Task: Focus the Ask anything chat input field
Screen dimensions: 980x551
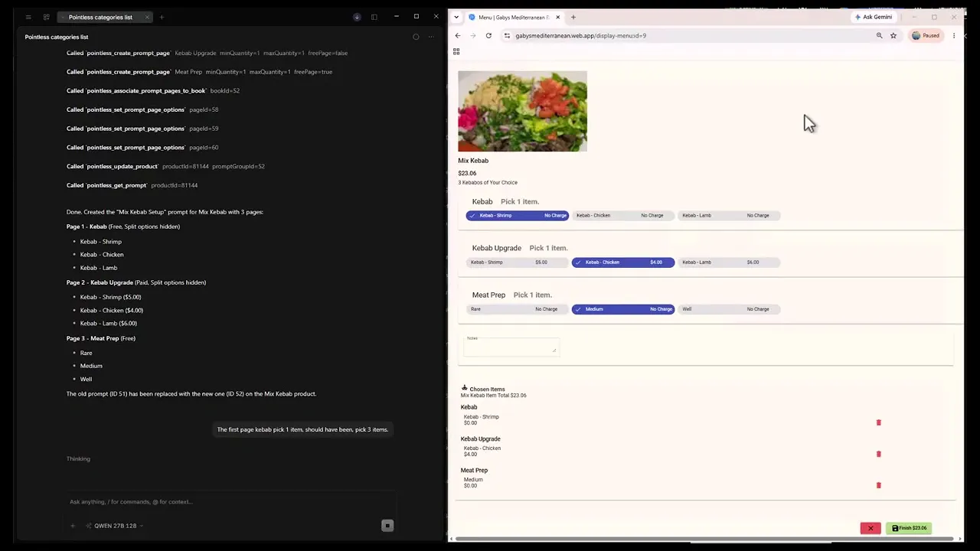Action: pyautogui.click(x=230, y=502)
